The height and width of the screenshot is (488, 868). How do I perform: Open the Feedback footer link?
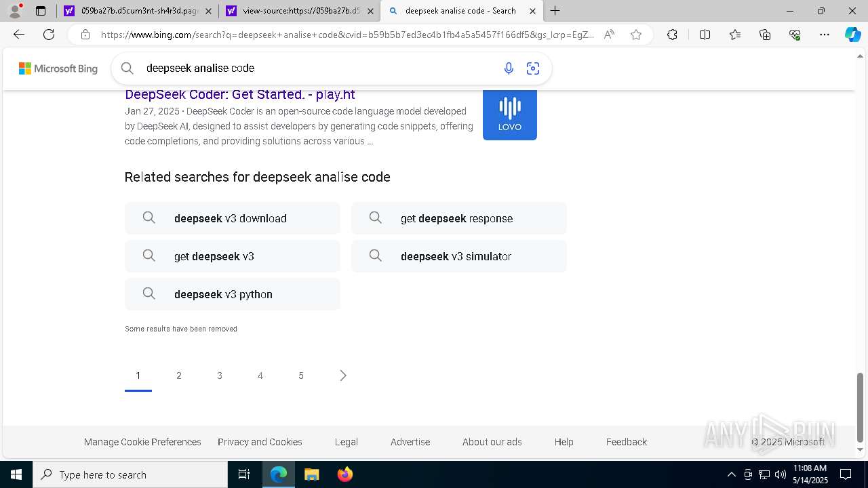tap(627, 442)
